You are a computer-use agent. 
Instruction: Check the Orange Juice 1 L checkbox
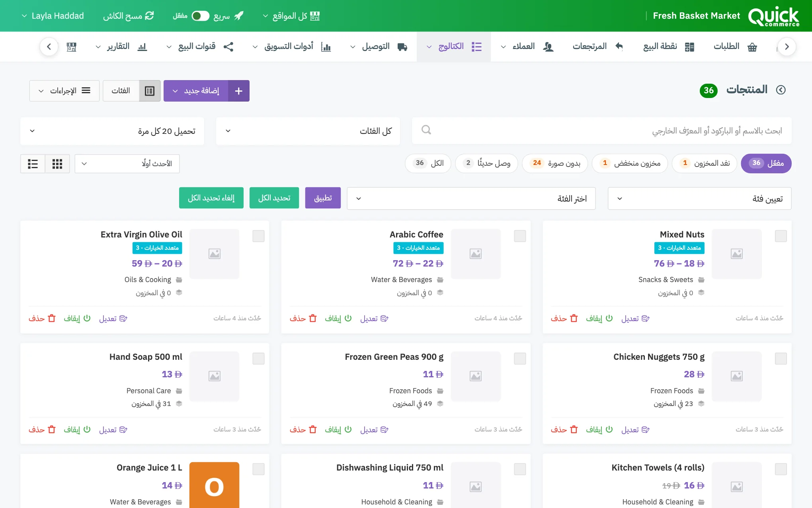pyautogui.click(x=258, y=469)
